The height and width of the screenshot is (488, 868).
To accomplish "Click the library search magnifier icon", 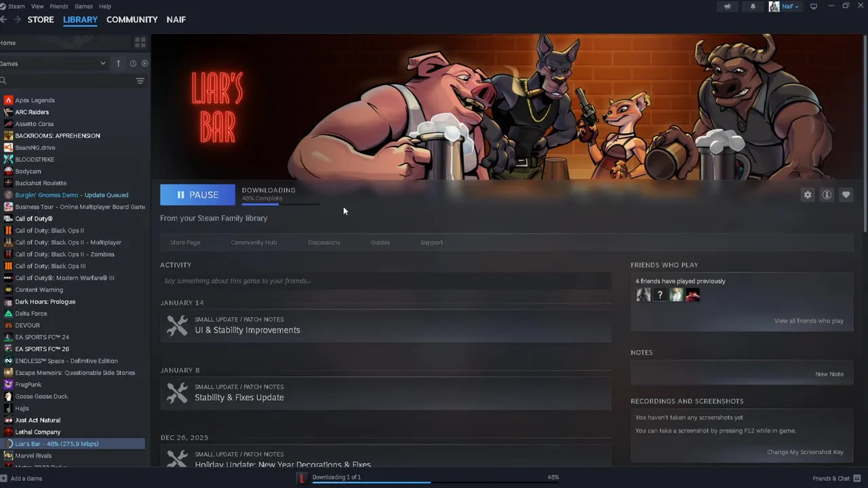I will tap(3, 81).
